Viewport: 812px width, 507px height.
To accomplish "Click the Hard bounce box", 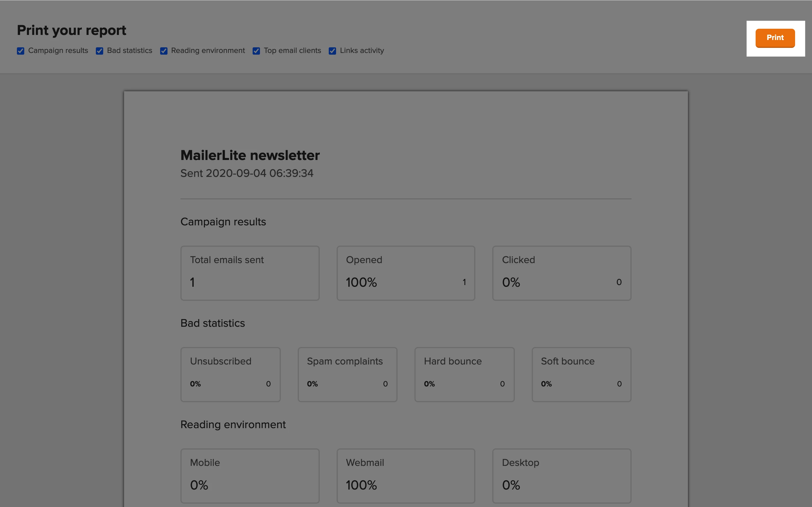I will (x=464, y=374).
